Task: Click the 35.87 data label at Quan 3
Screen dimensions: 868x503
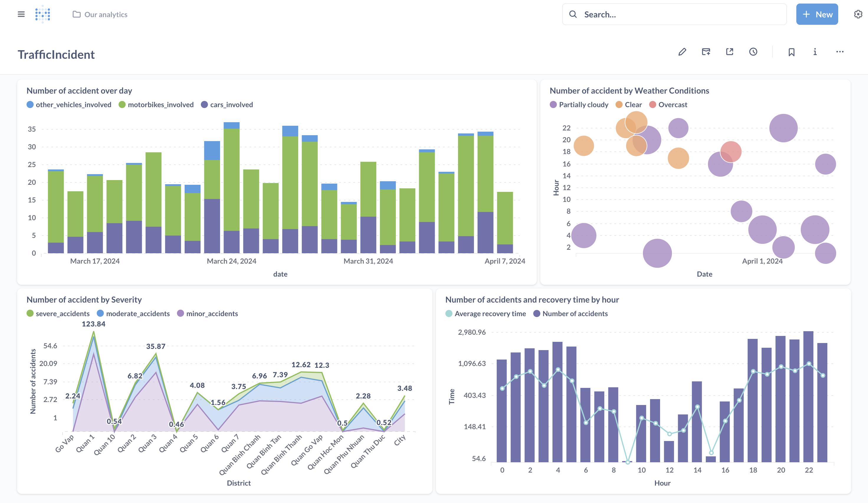Action: click(x=156, y=346)
